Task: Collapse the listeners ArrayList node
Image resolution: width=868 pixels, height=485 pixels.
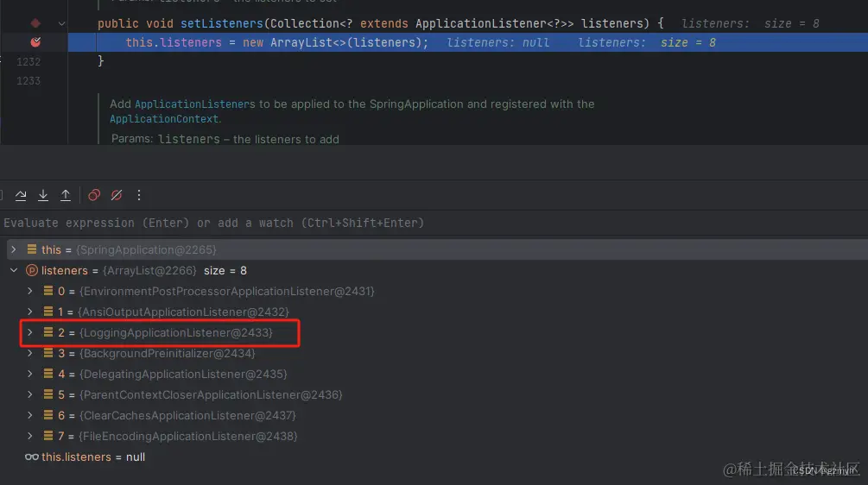Action: (14, 270)
